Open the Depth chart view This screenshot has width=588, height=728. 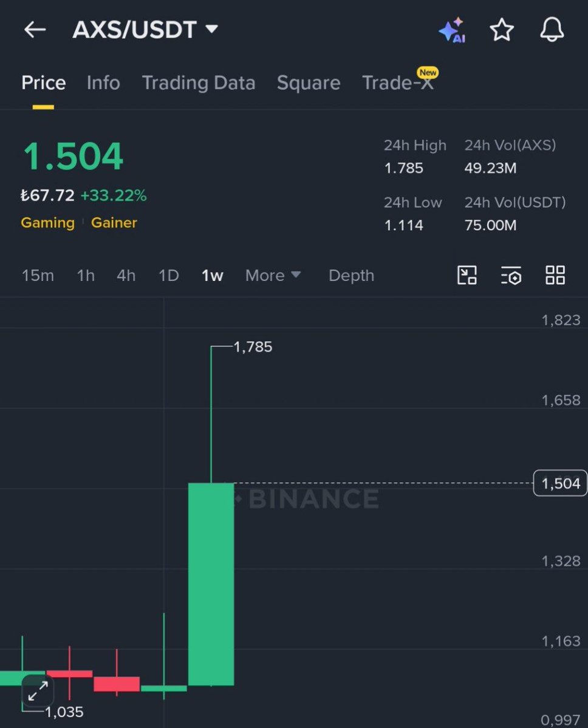click(351, 275)
